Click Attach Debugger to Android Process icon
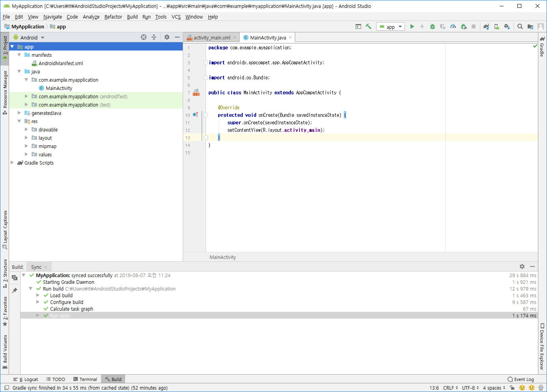The height and width of the screenshot is (392, 547). pyautogui.click(x=464, y=26)
